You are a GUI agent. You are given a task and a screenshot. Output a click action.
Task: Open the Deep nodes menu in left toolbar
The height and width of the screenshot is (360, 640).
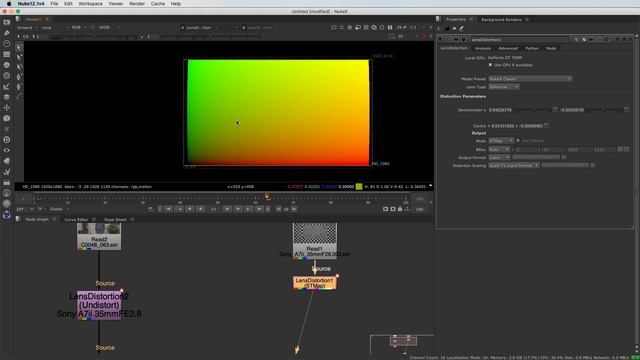click(7, 140)
